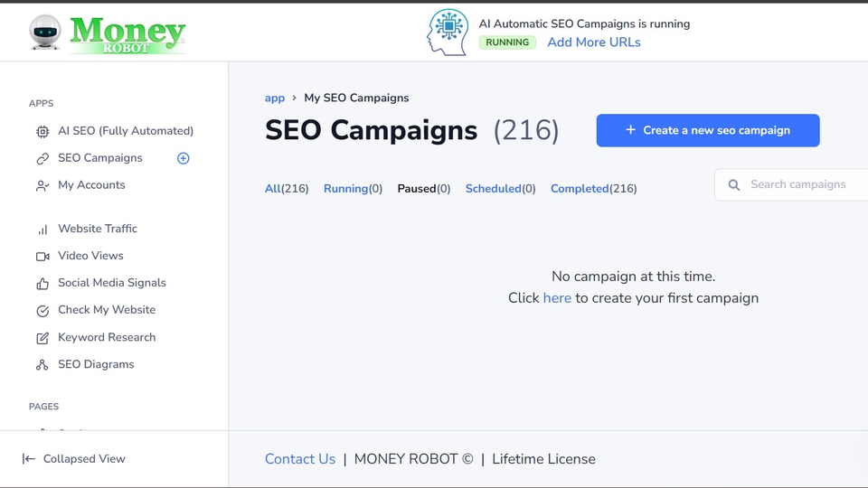Click the Website Traffic bar chart icon
Image resolution: width=868 pixels, height=488 pixels.
(42, 230)
